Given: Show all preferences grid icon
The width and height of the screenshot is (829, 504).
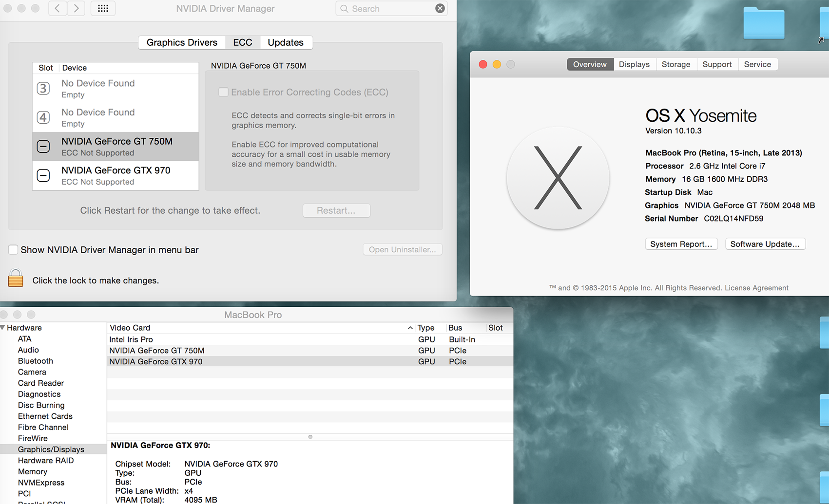Looking at the screenshot, I should [103, 8].
